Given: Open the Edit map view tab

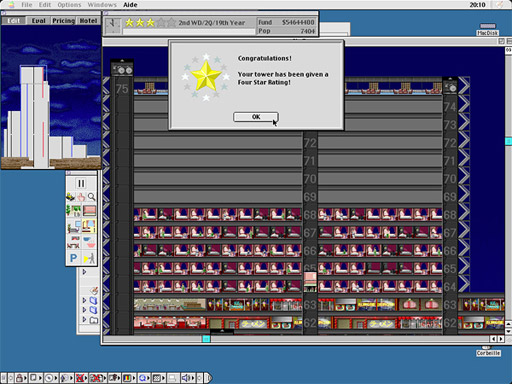Looking at the screenshot, I should 13,21.
